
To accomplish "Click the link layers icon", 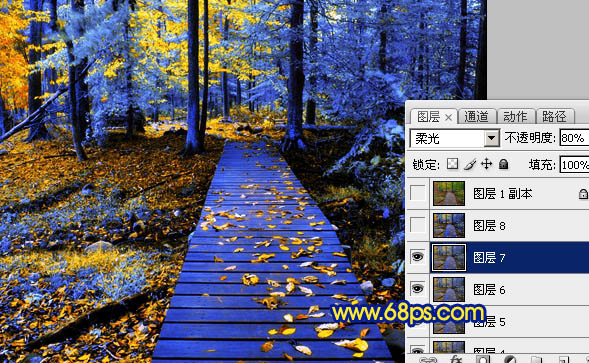I will click(x=428, y=359).
